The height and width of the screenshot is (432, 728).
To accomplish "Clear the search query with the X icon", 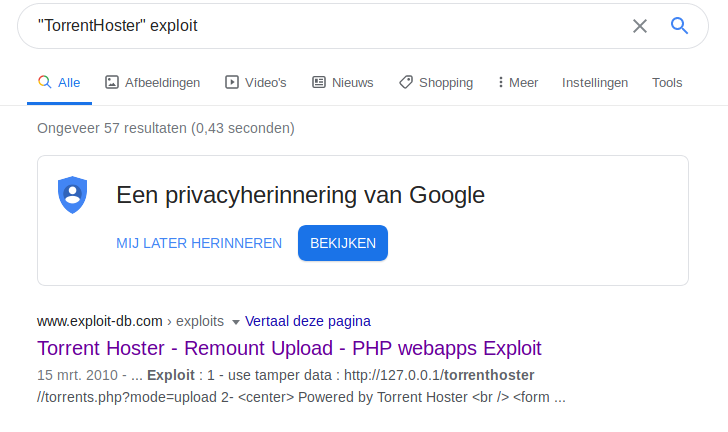I will tap(640, 26).
